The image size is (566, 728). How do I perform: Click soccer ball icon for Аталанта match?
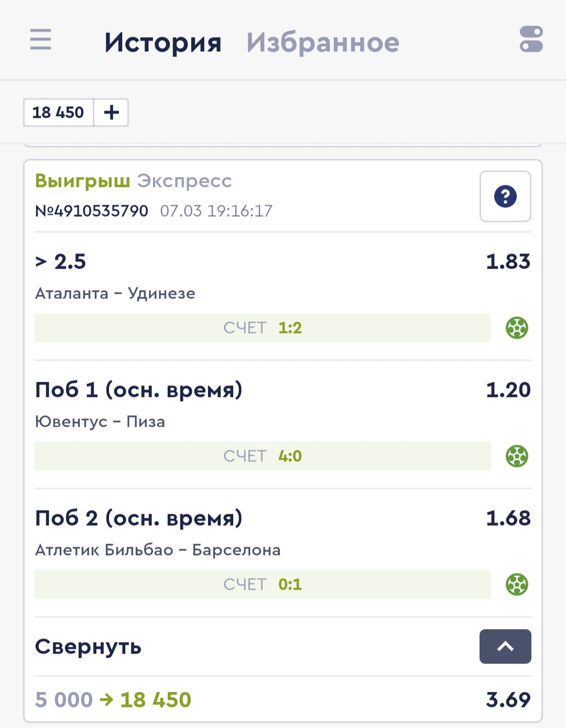(517, 328)
